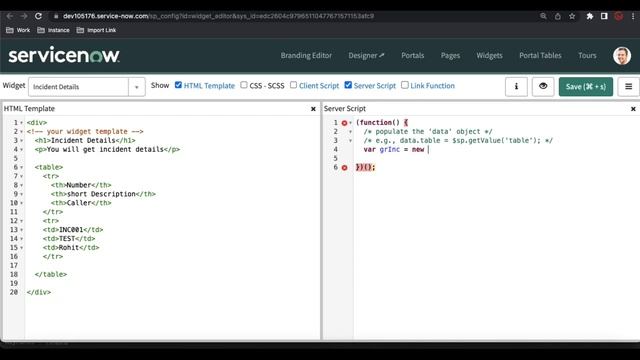
Task: Click Rohit text on HTML line 15
Action: (x=69, y=248)
